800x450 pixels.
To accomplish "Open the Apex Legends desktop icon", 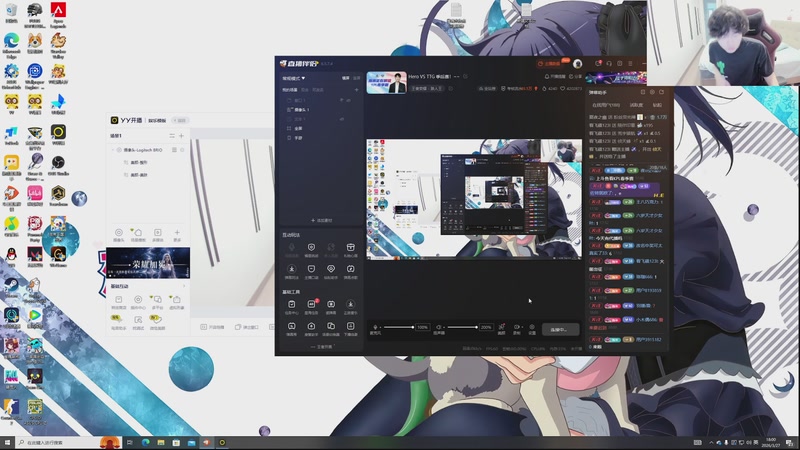I will tap(58, 15).
